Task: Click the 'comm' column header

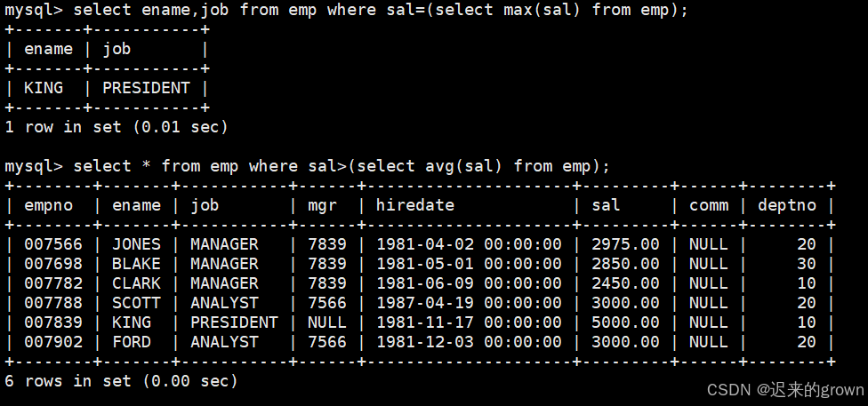Action: point(709,206)
